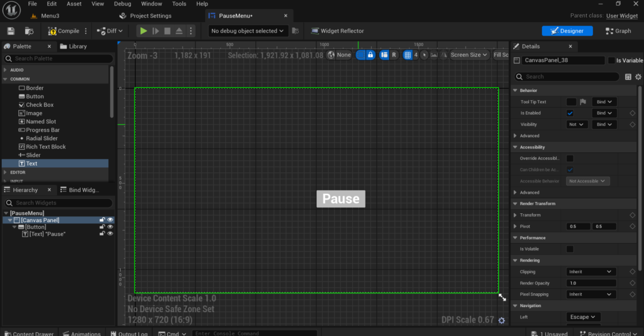
Task: Select Image widget in palette
Action: (x=30, y=113)
